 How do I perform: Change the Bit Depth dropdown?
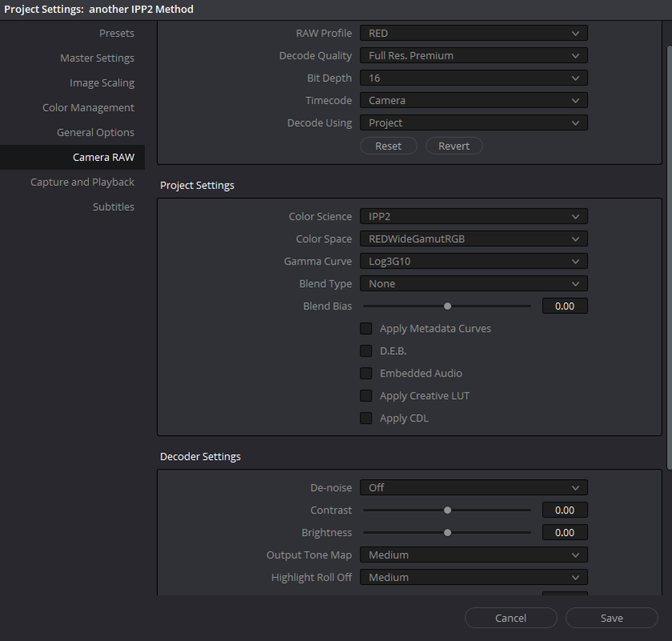point(473,78)
